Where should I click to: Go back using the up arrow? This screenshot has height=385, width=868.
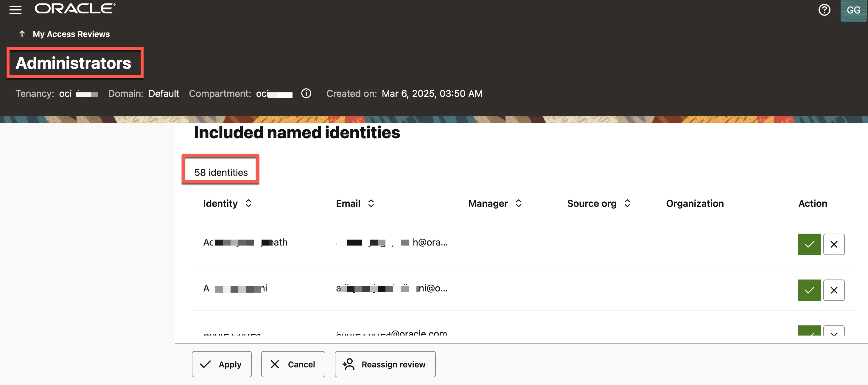(x=22, y=34)
